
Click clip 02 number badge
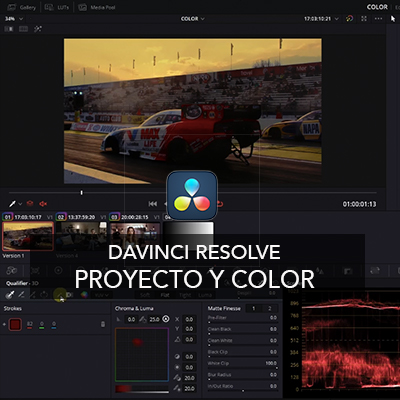(x=61, y=217)
